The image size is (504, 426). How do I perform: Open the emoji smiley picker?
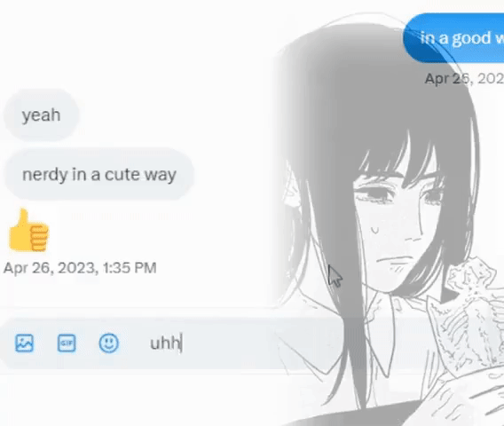tap(108, 343)
